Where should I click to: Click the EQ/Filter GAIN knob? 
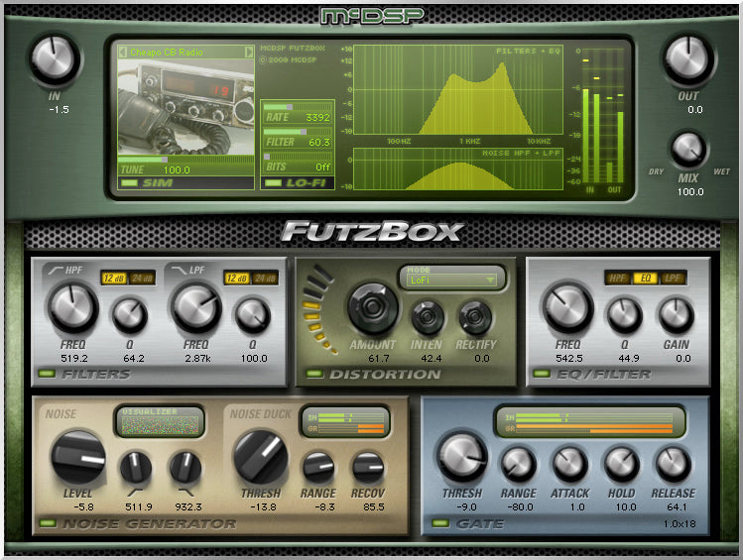point(678,316)
